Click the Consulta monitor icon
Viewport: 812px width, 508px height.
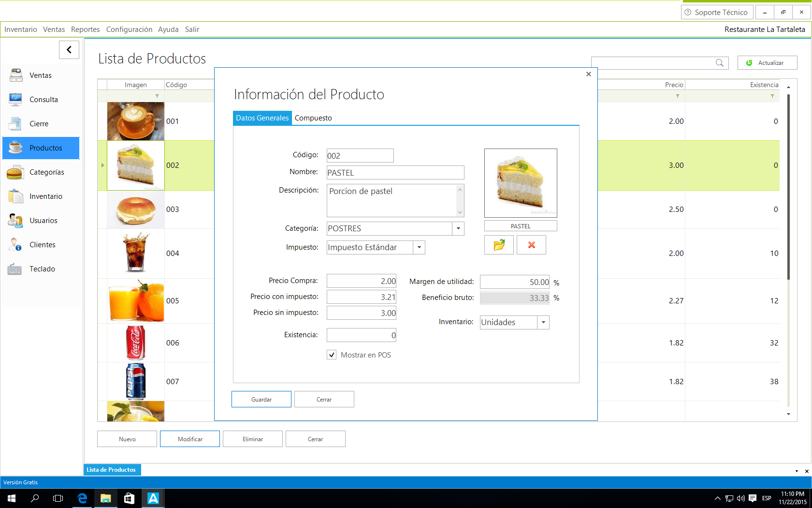click(x=15, y=100)
